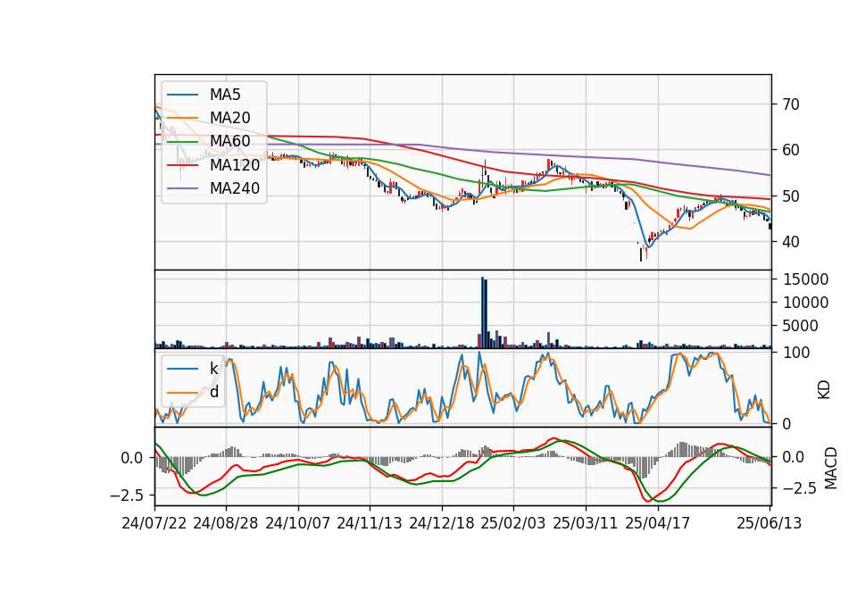Click the price axis value 70

click(791, 104)
